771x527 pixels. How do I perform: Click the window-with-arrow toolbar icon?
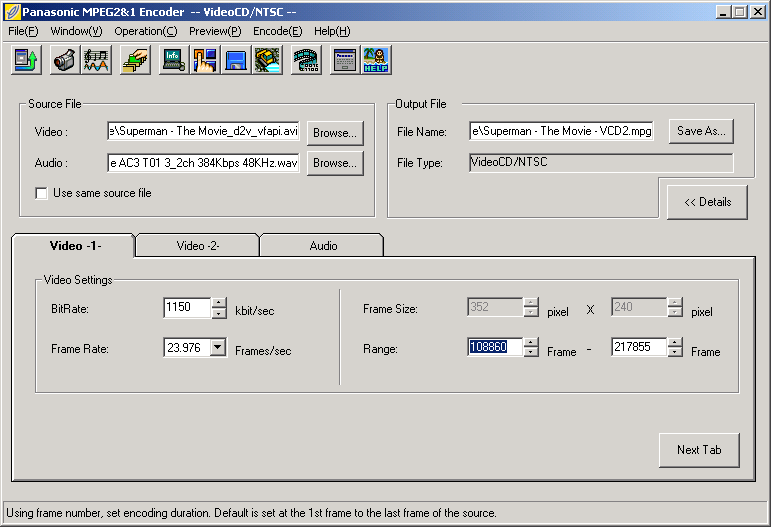(x=26, y=60)
